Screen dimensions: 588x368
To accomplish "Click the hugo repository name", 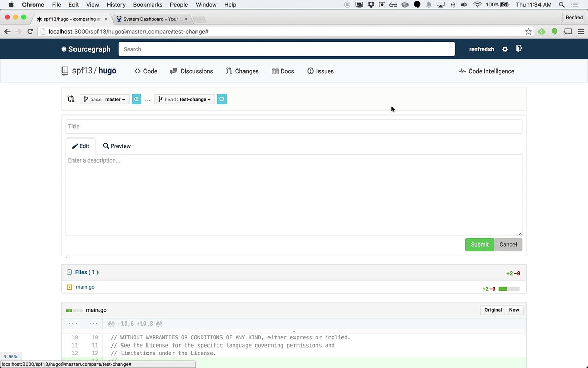I will [107, 71].
